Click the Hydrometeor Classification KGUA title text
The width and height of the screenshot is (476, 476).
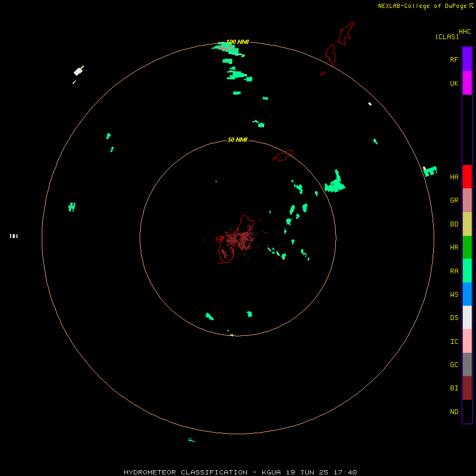click(240, 472)
